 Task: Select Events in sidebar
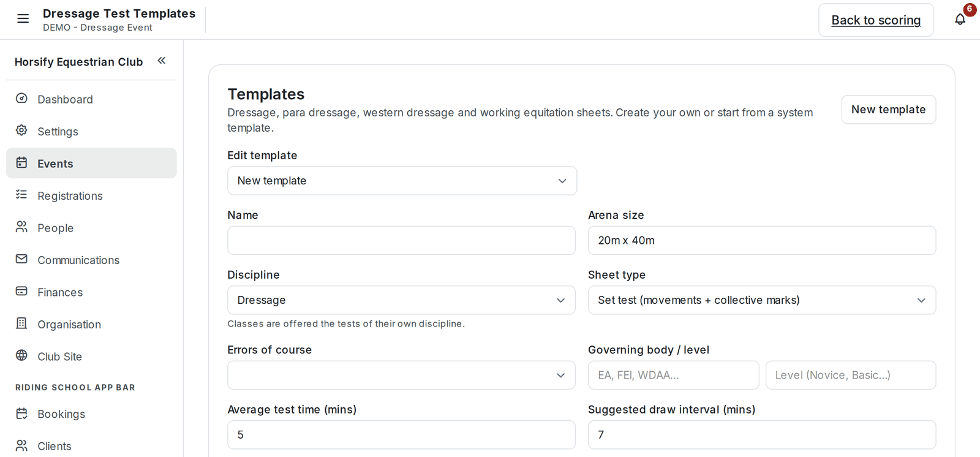tap(91, 163)
